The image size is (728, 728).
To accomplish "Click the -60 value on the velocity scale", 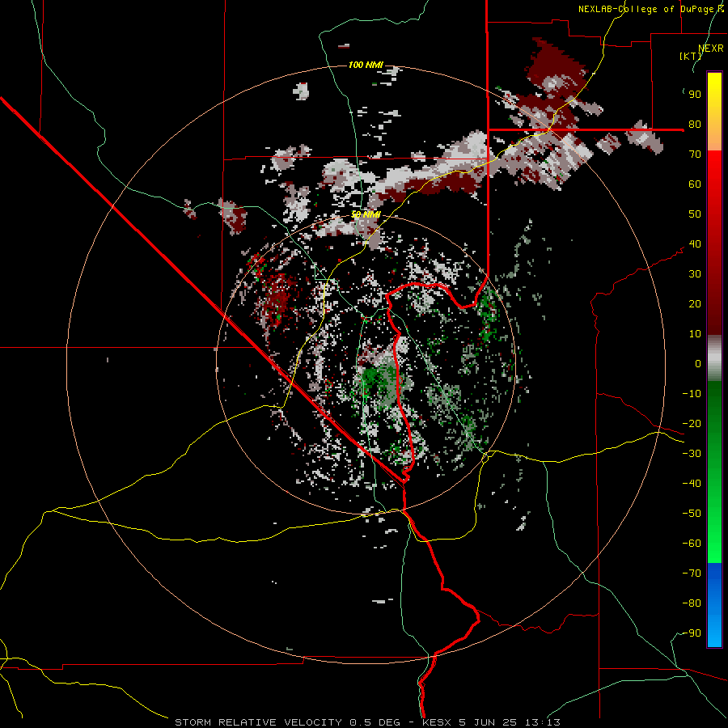I will click(692, 544).
